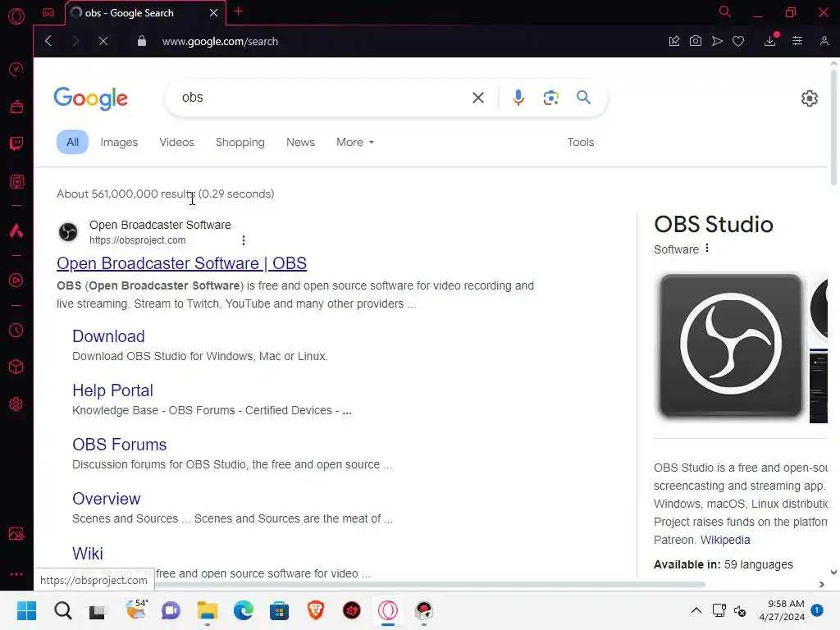Open Microsoft Store from taskbar

[x=279, y=610]
